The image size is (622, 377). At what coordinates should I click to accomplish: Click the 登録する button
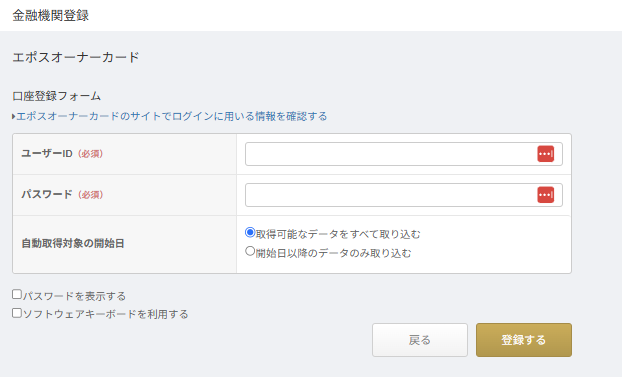point(524,340)
